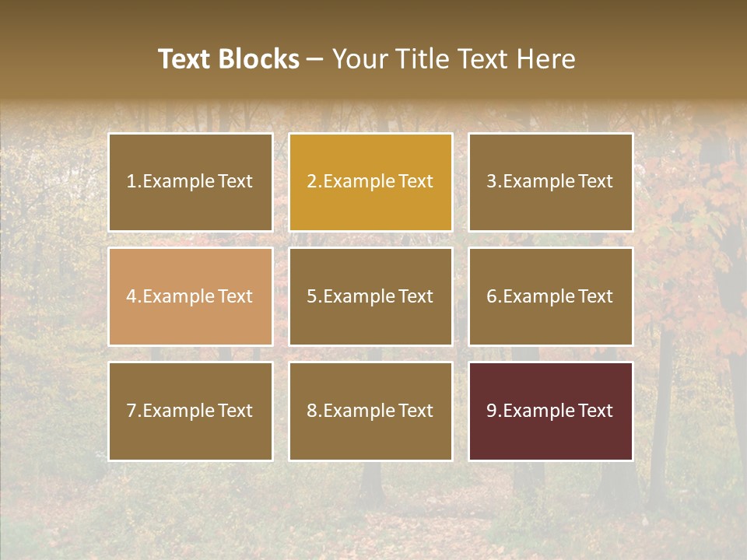Select the "3.Example Text" block
Viewport: 747px width, 560px height.
[551, 182]
